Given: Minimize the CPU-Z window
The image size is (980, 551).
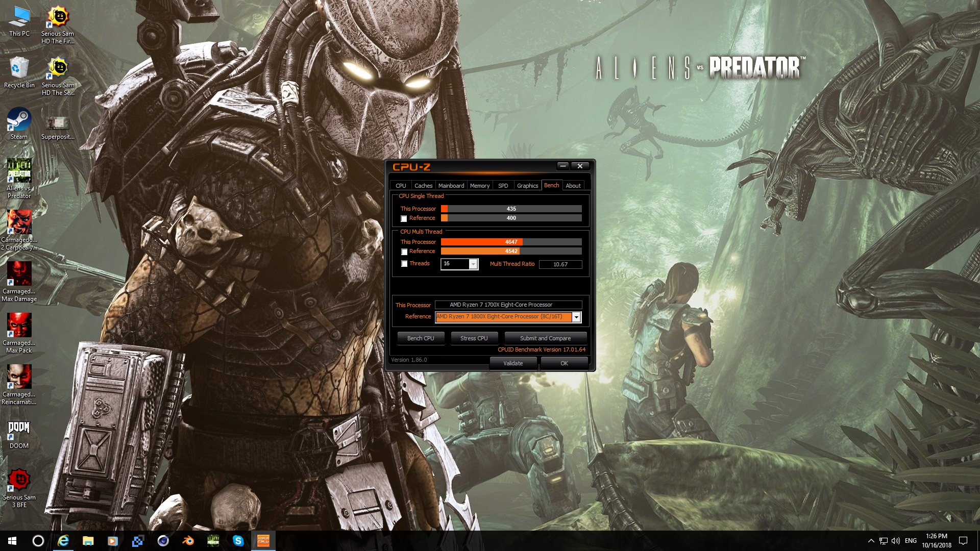Looking at the screenshot, I should [562, 166].
